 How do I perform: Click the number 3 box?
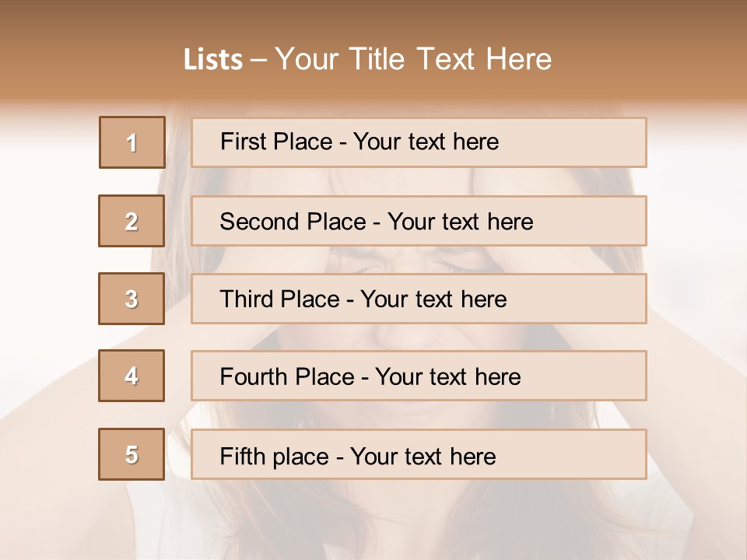[132, 299]
